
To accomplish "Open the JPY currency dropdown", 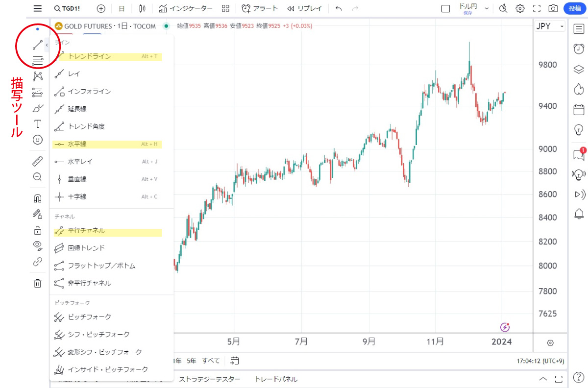I will pos(550,26).
